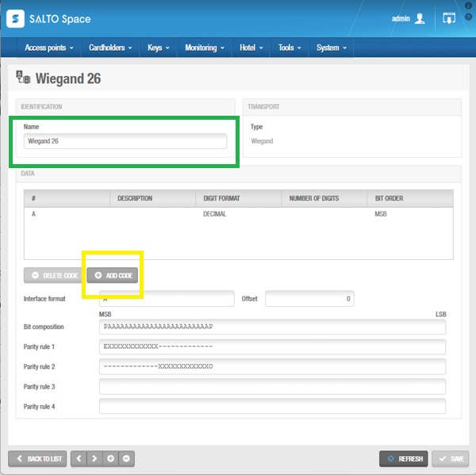Click the bottom bar plus add icon
The width and height of the screenshot is (476, 475).
click(110, 458)
